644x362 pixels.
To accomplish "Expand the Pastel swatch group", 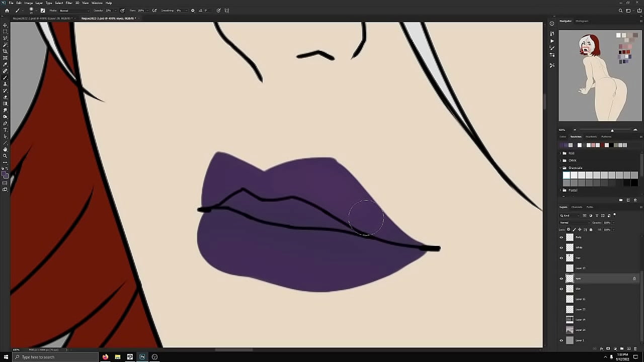I will click(560, 190).
